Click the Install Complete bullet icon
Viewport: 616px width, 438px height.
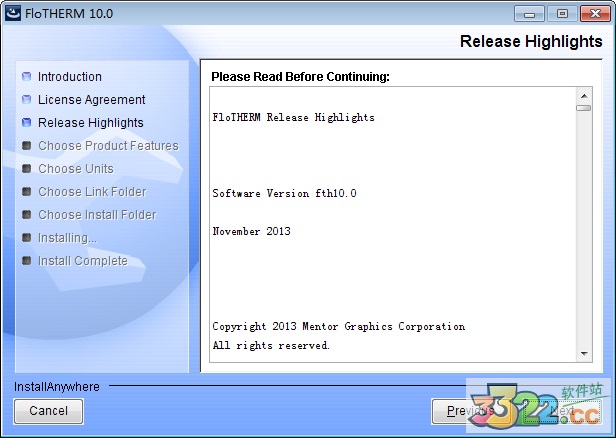coord(26,260)
